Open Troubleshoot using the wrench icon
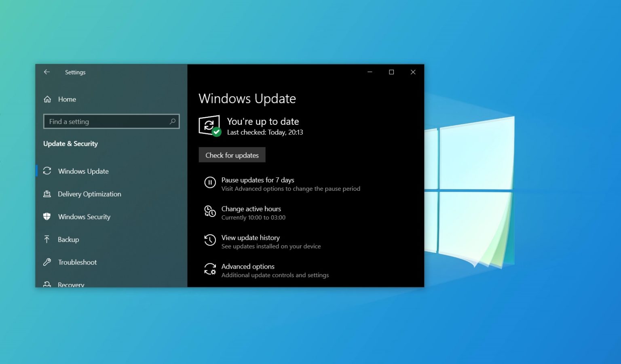The width and height of the screenshot is (621, 364). (47, 262)
